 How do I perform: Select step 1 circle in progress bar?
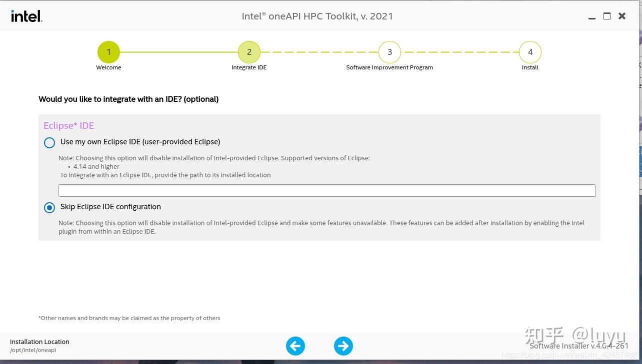(108, 52)
